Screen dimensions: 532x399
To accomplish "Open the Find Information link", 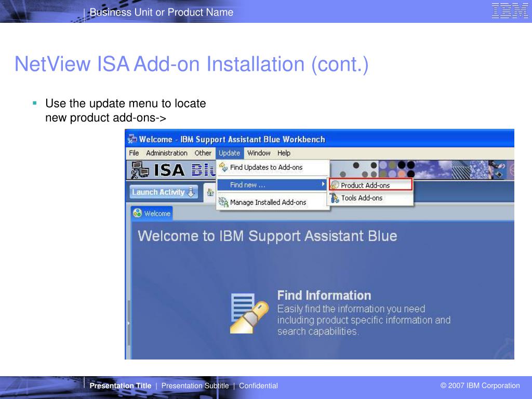I will (x=324, y=296).
